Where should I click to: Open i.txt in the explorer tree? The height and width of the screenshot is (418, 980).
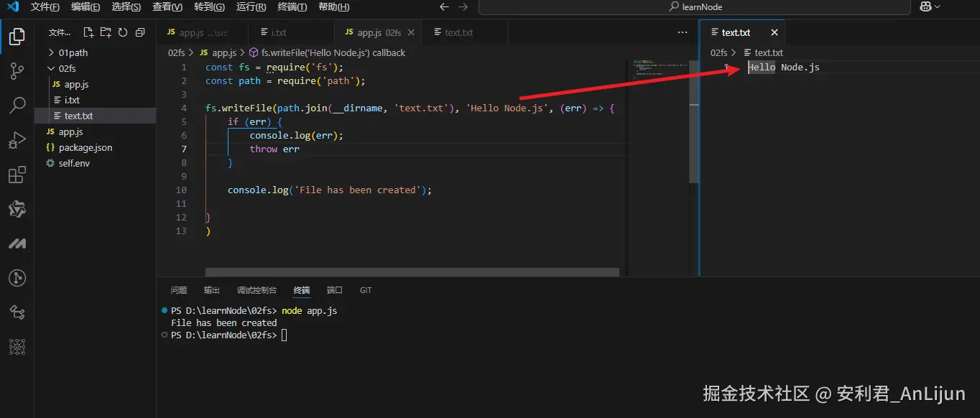click(x=95, y=100)
